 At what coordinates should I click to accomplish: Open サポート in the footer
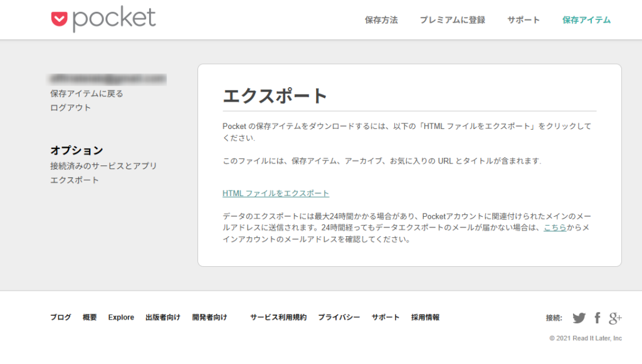click(386, 318)
